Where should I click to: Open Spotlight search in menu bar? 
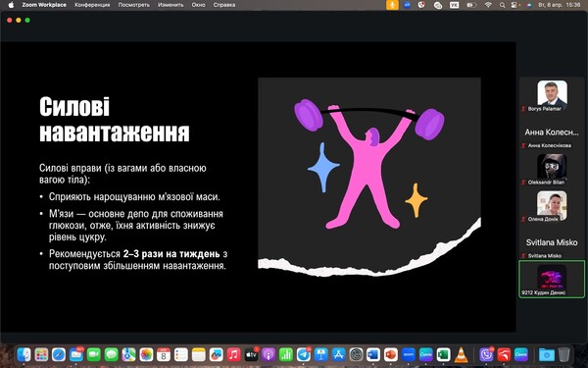(x=502, y=5)
